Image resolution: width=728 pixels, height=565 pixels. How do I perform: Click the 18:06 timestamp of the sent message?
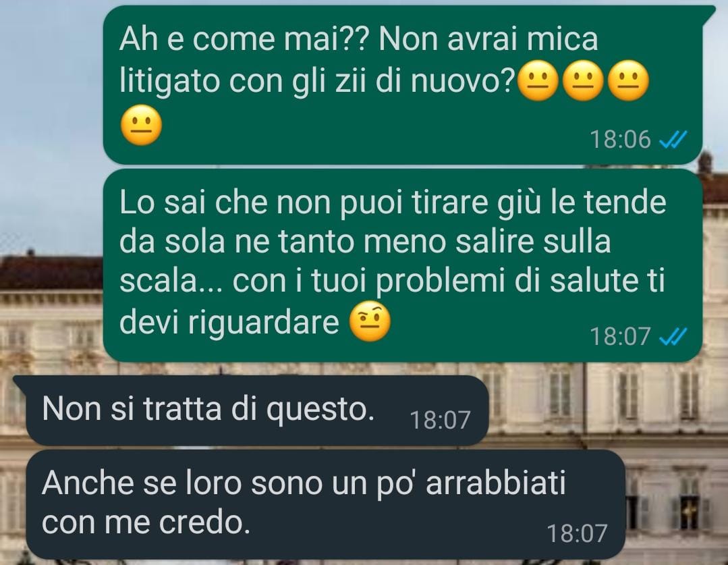coord(620,139)
